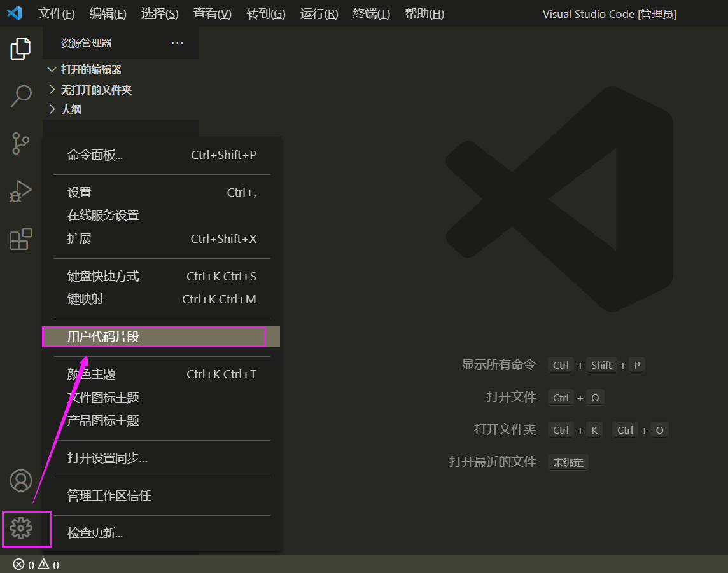Open the Search view icon

coord(20,96)
